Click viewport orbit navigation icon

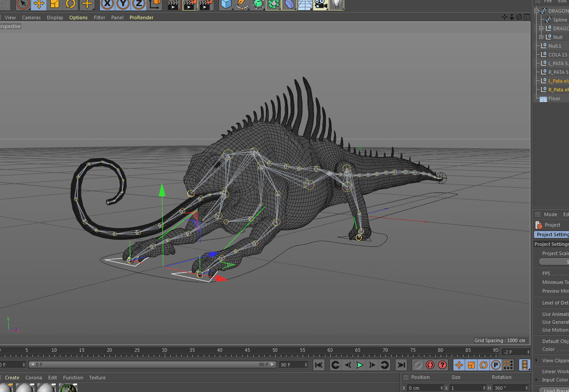click(x=519, y=17)
